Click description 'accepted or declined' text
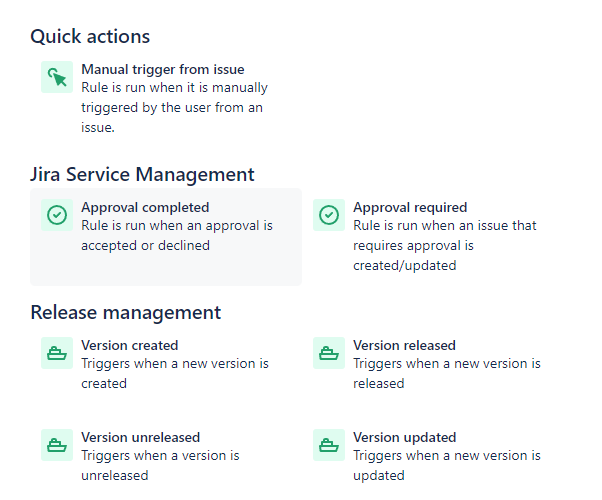 click(x=146, y=245)
